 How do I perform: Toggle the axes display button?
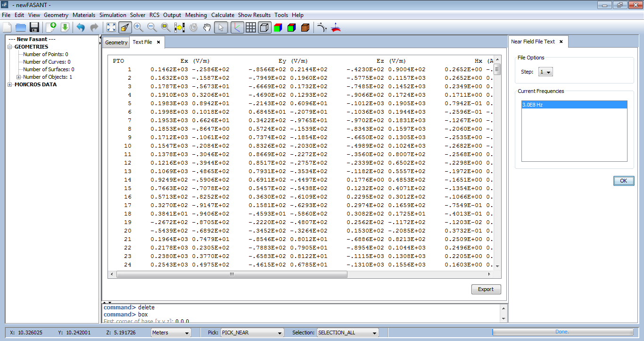(237, 27)
